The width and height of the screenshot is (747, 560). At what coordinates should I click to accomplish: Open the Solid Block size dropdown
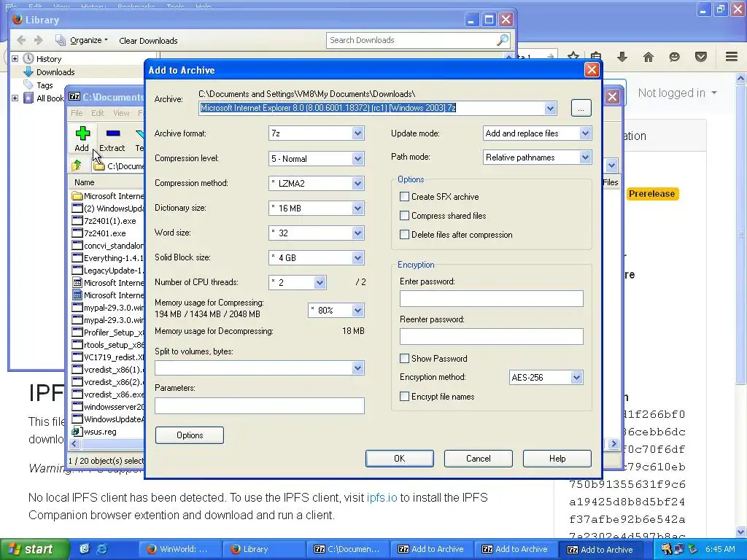coord(357,257)
